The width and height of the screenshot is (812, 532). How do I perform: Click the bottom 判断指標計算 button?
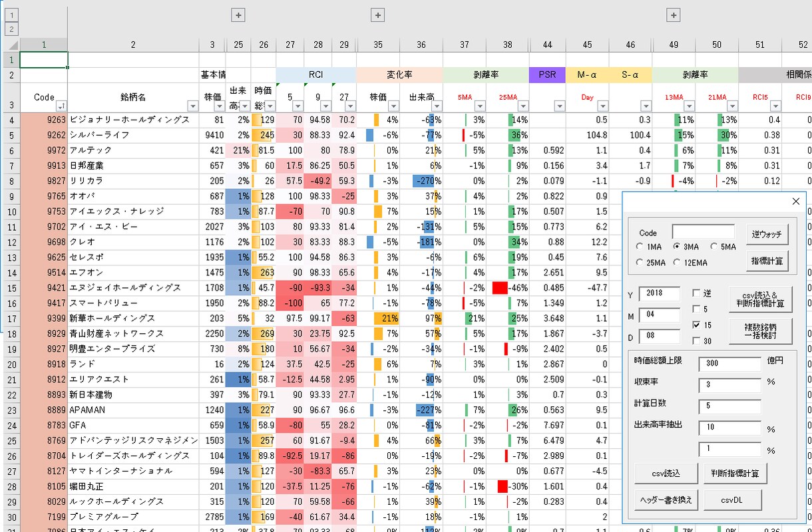(735, 473)
